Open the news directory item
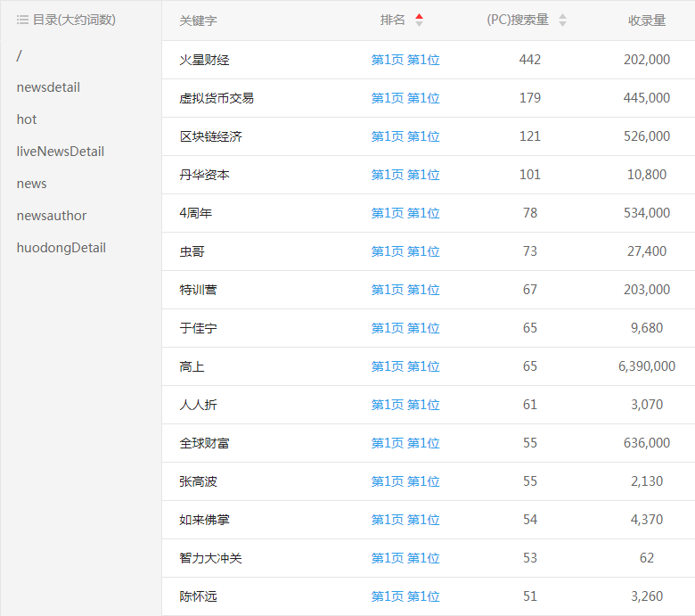The image size is (695, 616). [32, 184]
